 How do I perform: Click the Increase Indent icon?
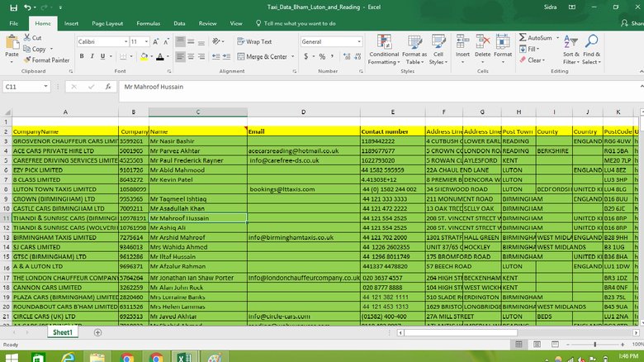pos(226,56)
